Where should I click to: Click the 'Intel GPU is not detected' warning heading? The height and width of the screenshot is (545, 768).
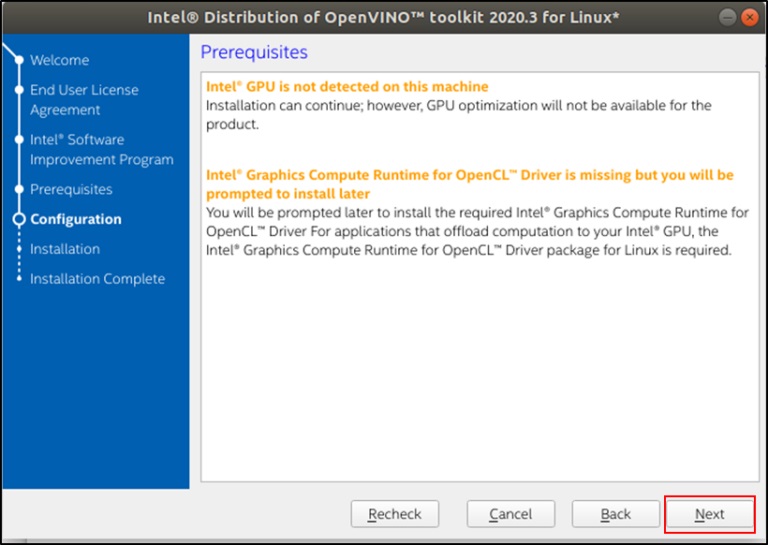point(347,87)
